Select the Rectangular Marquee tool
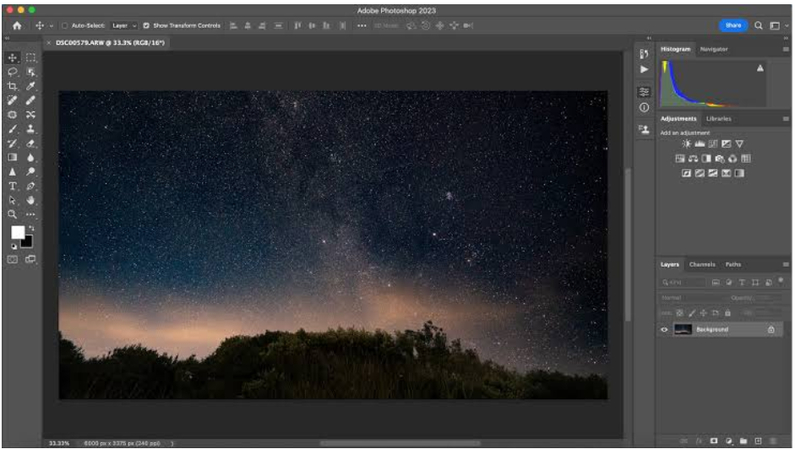Image resolution: width=795 pixels, height=449 pixels. pyautogui.click(x=31, y=57)
